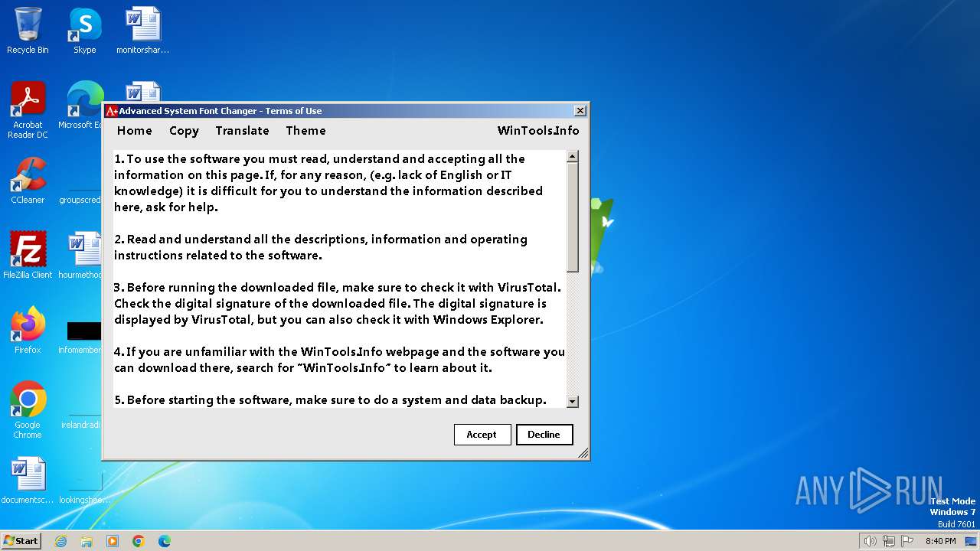Click the resize grip in the dialog corner
Screen dimensions: 980x551
tap(583, 453)
